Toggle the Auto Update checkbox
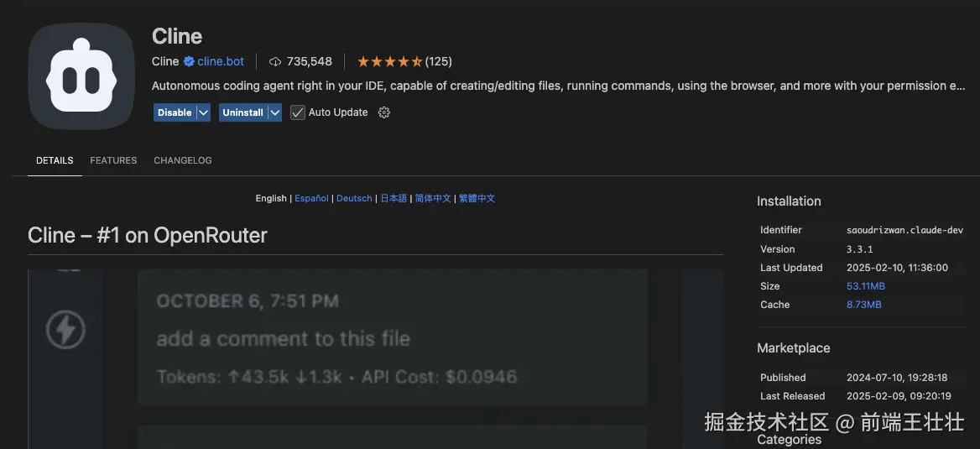This screenshot has width=980, height=449. 298,112
